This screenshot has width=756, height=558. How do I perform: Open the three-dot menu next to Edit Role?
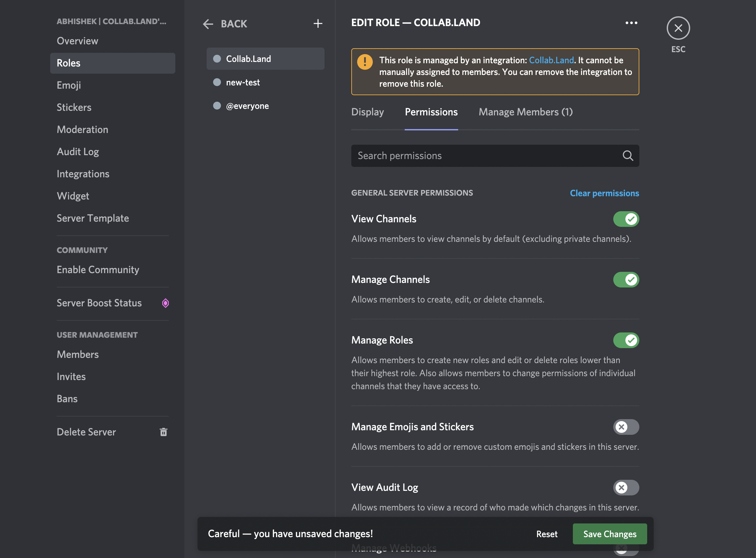(631, 22)
